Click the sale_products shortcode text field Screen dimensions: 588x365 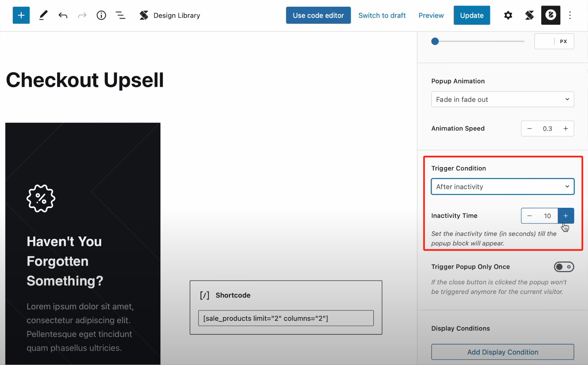(x=285, y=318)
